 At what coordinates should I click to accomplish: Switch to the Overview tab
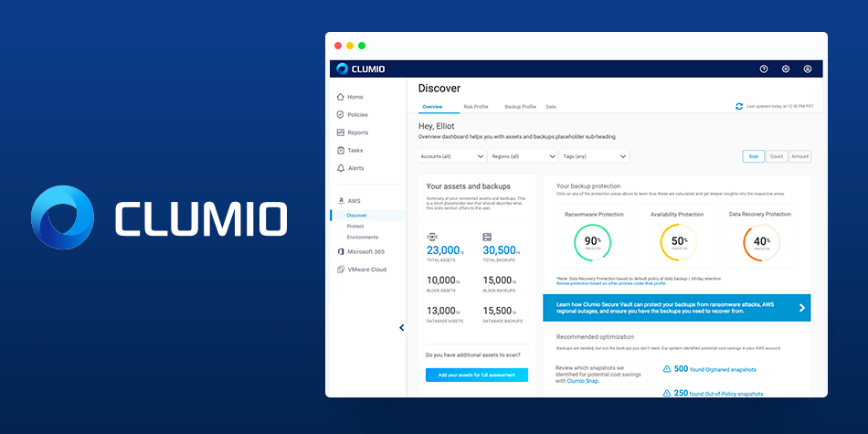(x=432, y=106)
